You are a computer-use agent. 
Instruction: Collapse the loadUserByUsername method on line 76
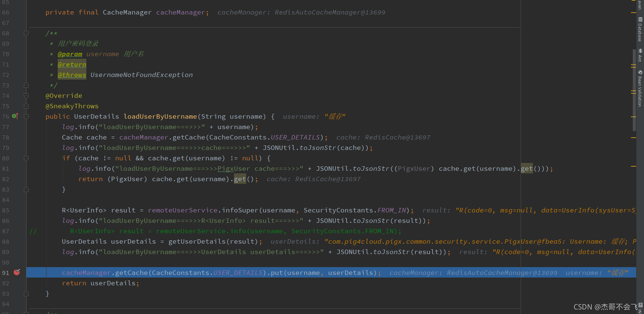click(26, 116)
